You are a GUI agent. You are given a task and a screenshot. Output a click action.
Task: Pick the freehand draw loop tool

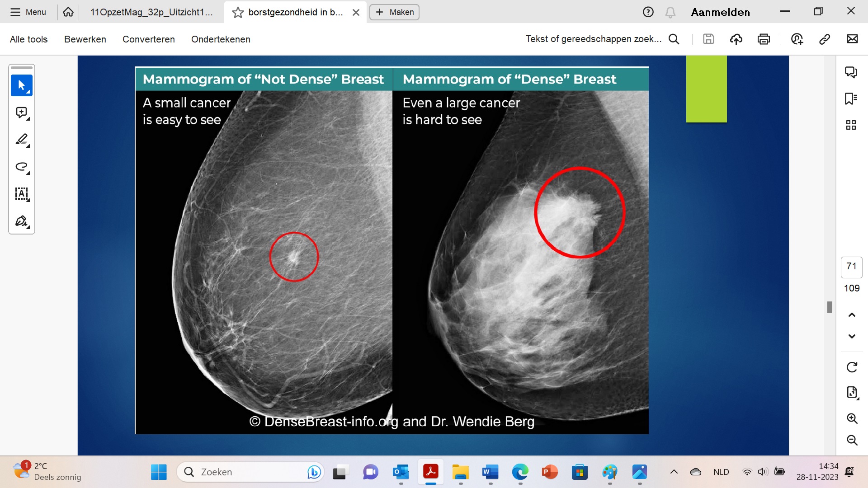click(x=21, y=167)
